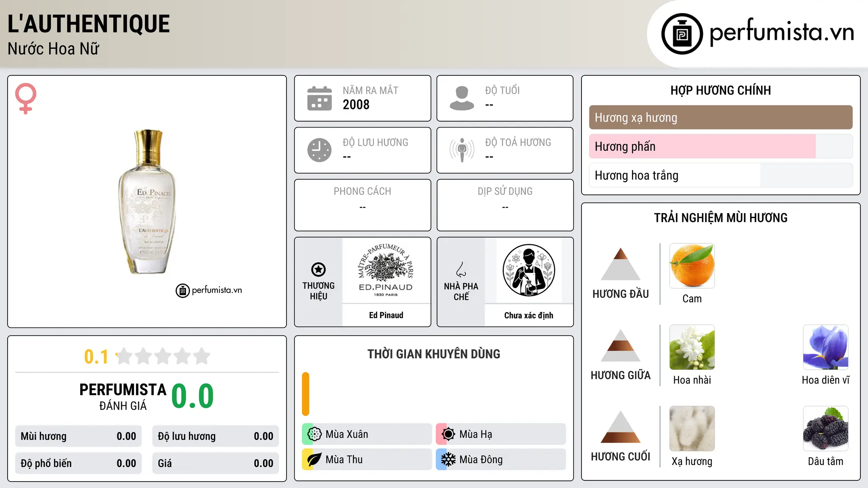Click the calendar icon beside Năm ra mắt

click(x=320, y=98)
